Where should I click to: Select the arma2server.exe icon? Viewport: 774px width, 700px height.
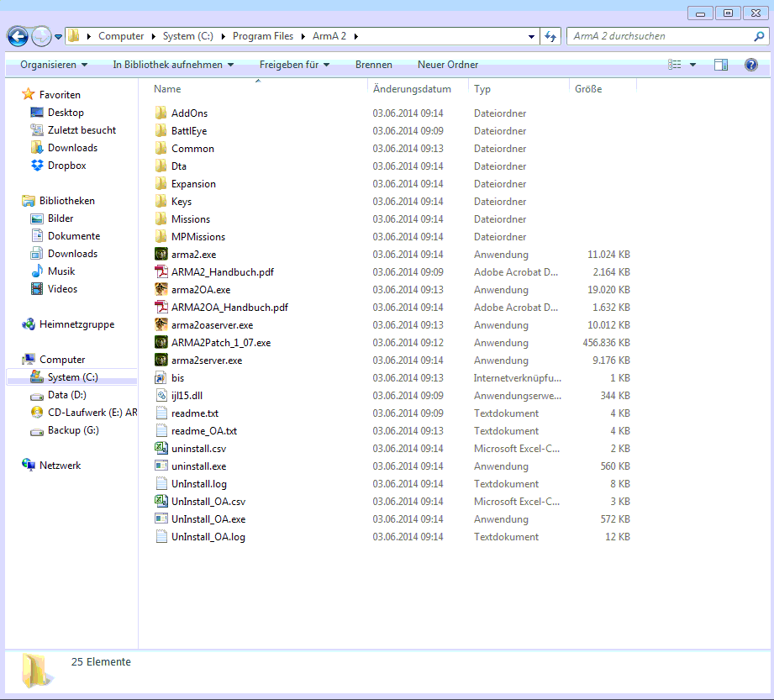click(x=161, y=360)
